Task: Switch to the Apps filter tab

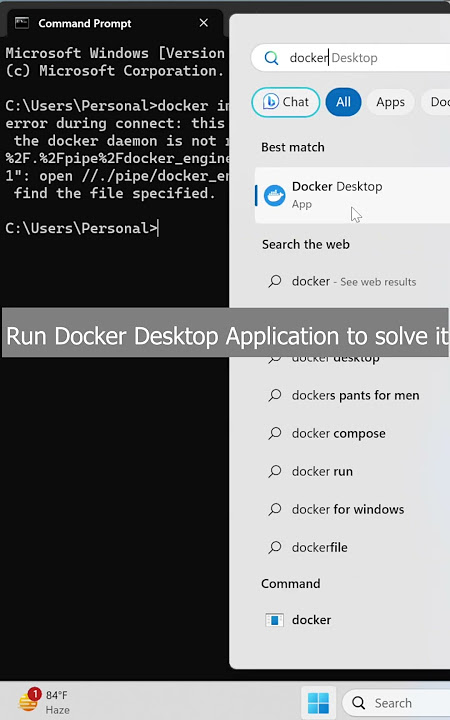Action: click(390, 102)
